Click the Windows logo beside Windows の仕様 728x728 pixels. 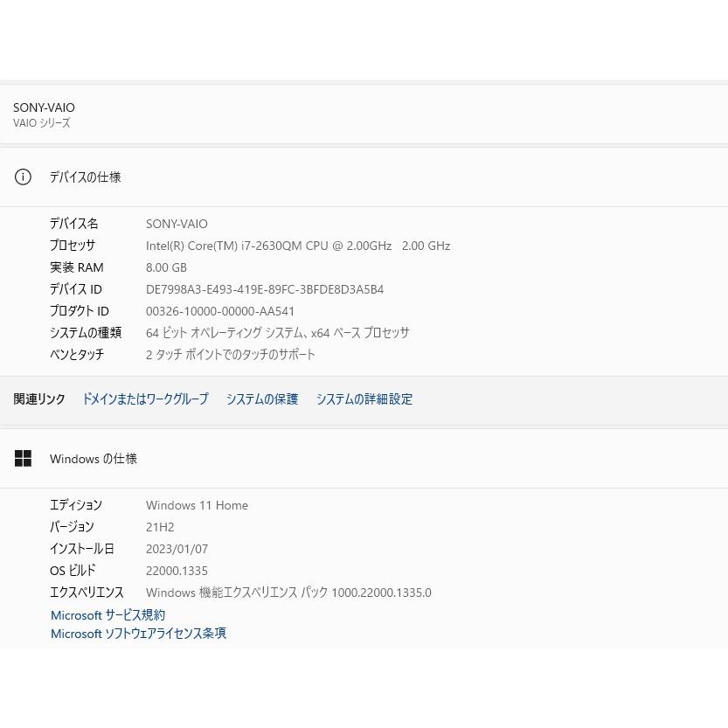click(23, 458)
